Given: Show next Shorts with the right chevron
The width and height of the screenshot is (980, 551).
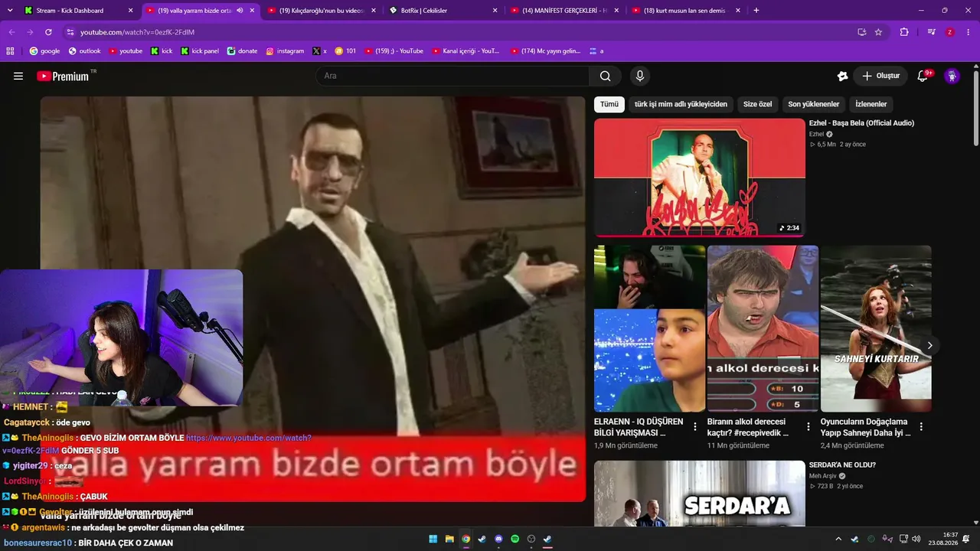Looking at the screenshot, I should tap(929, 345).
